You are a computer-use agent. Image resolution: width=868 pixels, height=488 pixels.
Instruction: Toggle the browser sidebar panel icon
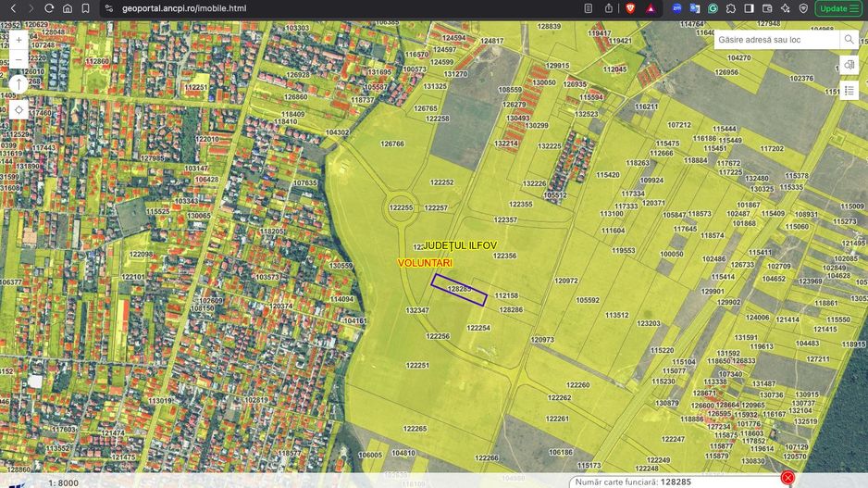(x=750, y=8)
